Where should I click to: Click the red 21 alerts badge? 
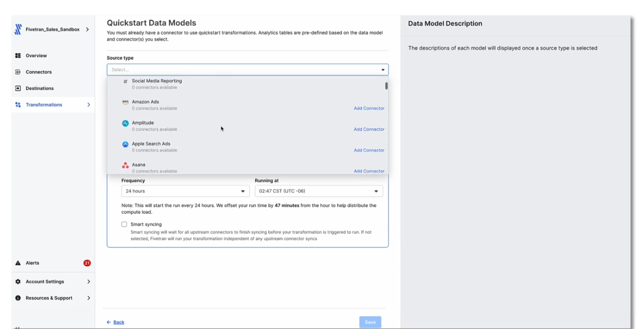(87, 263)
